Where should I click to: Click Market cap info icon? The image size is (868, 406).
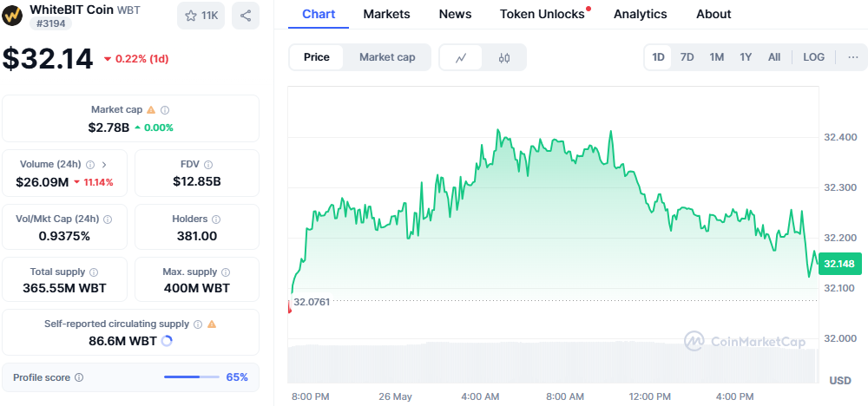[165, 110]
